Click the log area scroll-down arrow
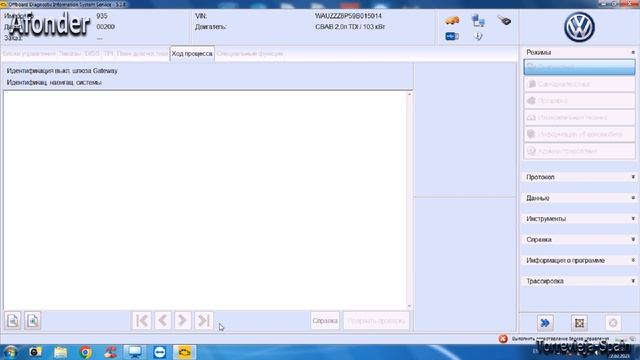The height and width of the screenshot is (360, 640). click(x=409, y=306)
